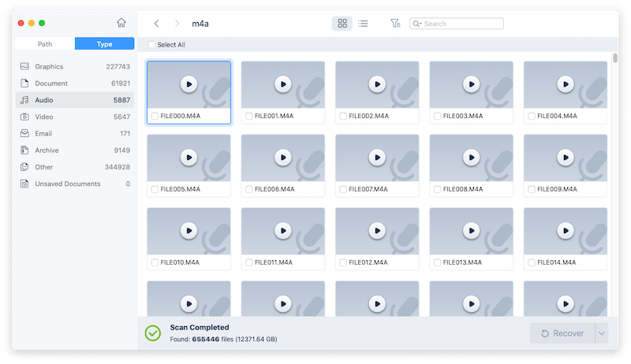This screenshot has width=631, height=364.
Task: Play FILE005.M4A preview
Action: pos(189,158)
